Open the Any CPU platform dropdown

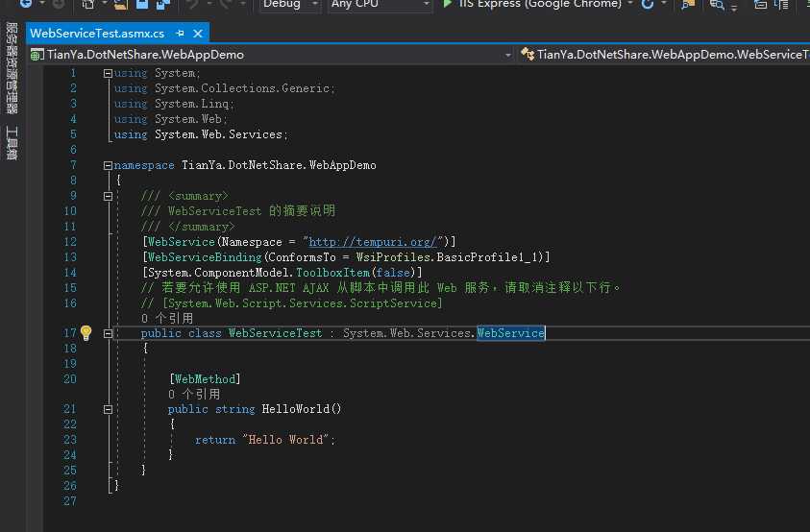tap(380, 4)
